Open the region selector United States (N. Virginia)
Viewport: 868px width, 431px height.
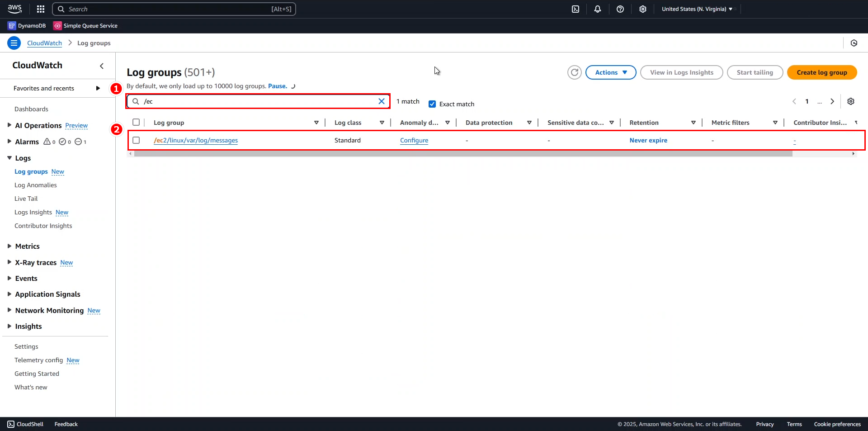(697, 9)
